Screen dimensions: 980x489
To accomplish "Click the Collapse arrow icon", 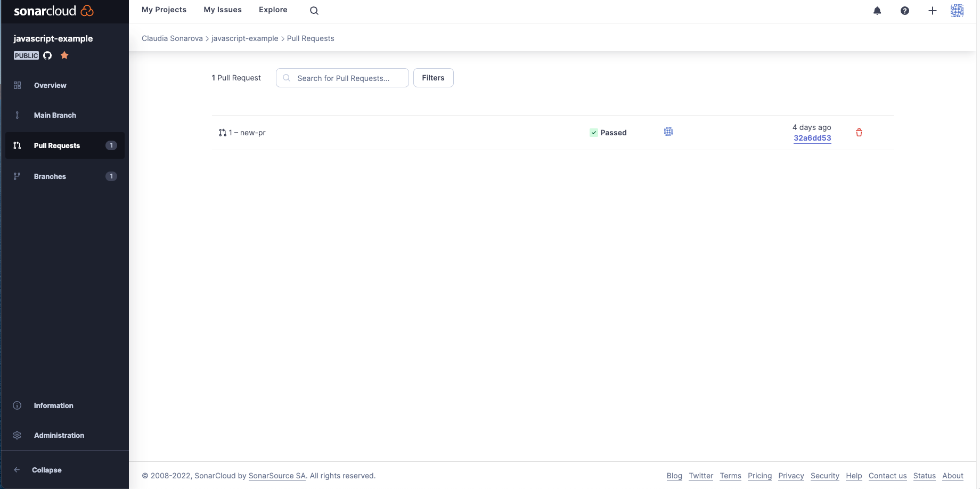I will pyautogui.click(x=17, y=470).
